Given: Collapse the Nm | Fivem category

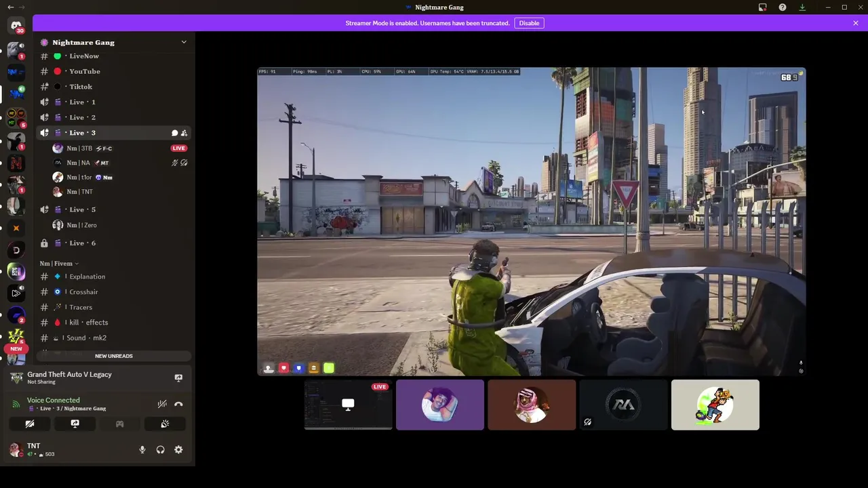Looking at the screenshot, I should click(59, 263).
